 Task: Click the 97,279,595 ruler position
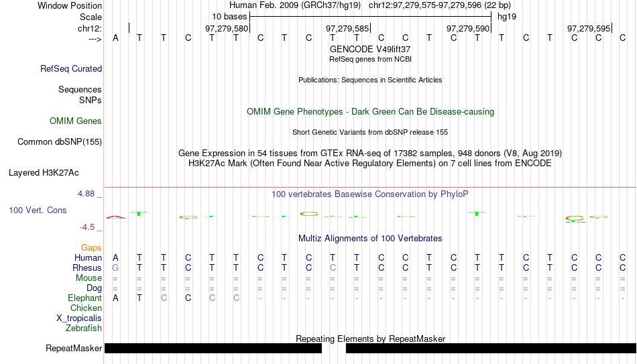(589, 28)
